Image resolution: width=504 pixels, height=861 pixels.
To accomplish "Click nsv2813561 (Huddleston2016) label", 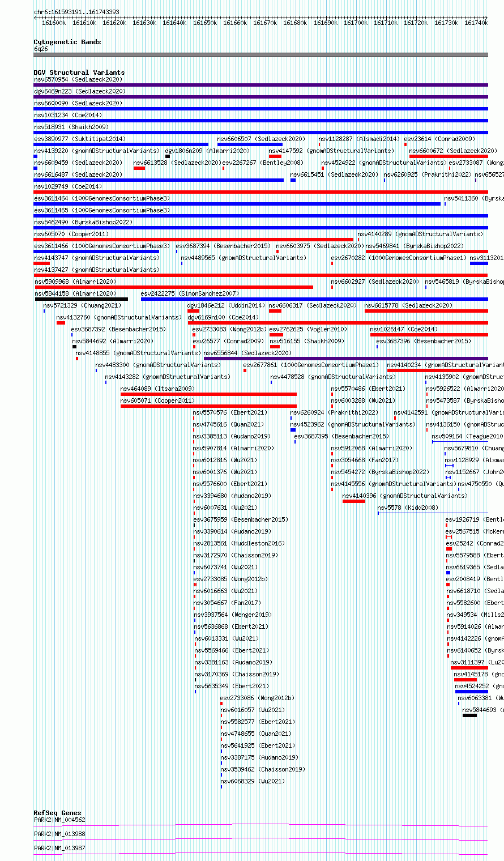I will point(239,543).
